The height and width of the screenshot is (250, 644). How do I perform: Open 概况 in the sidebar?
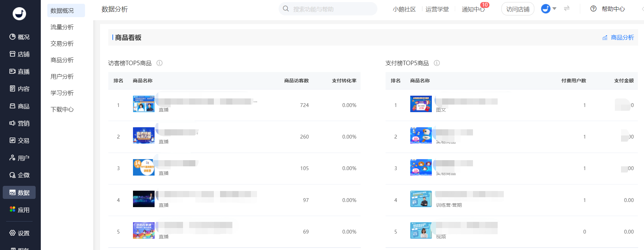click(x=19, y=37)
